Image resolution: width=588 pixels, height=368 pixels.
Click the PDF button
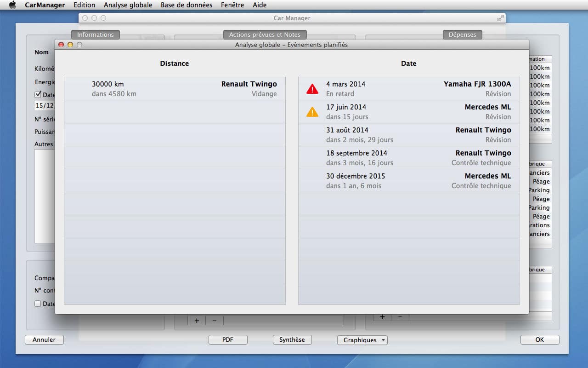click(228, 340)
